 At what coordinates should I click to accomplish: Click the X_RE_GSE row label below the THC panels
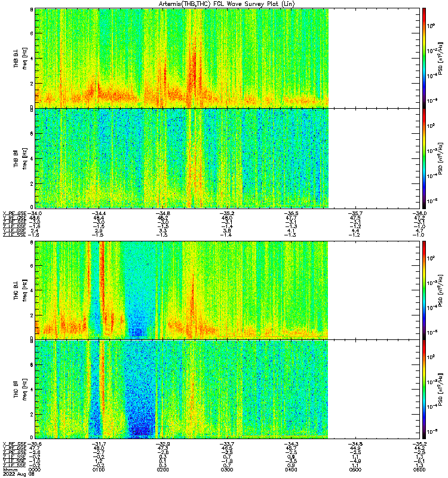click(14, 444)
